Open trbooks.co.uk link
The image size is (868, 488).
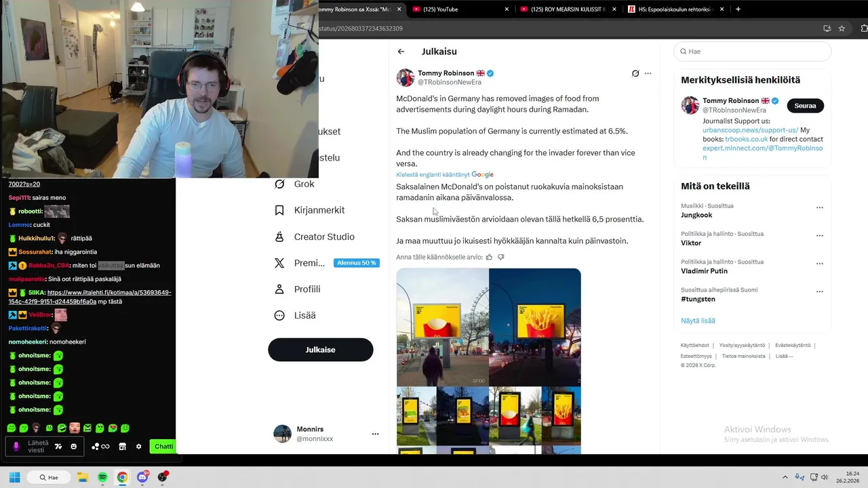(x=746, y=139)
